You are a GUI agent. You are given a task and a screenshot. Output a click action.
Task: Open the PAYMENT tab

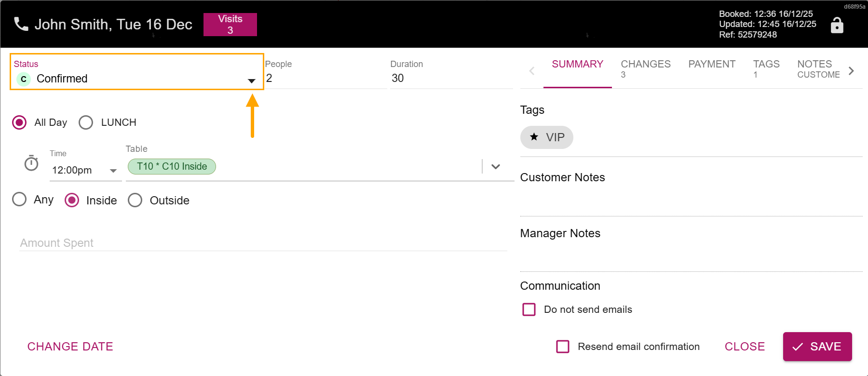711,65
